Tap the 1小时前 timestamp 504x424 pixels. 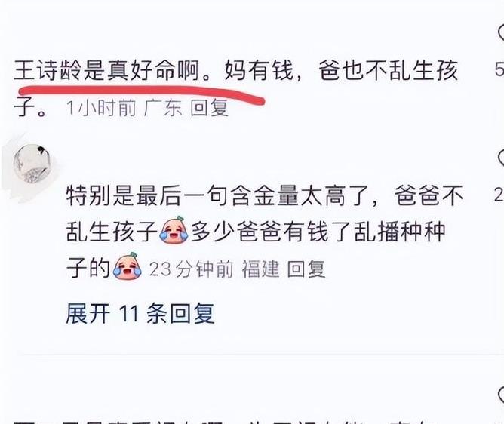pyautogui.click(x=101, y=108)
